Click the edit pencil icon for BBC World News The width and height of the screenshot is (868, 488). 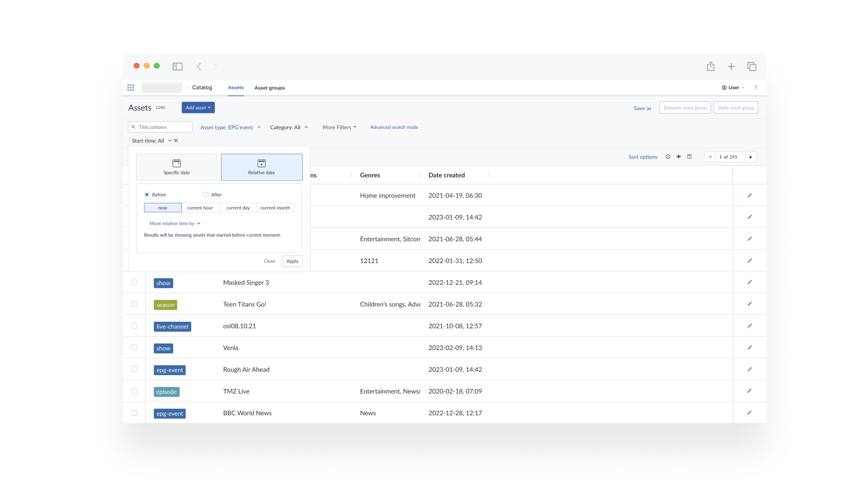[750, 413]
